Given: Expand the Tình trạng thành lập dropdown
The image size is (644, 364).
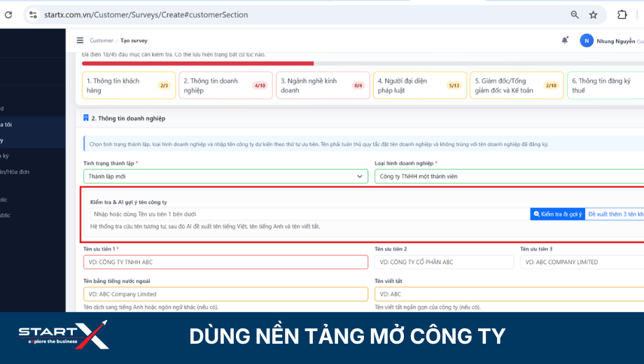Looking at the screenshot, I should click(225, 176).
